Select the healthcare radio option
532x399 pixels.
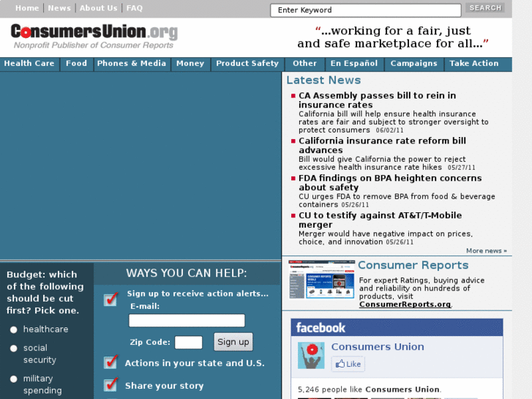tap(14, 329)
